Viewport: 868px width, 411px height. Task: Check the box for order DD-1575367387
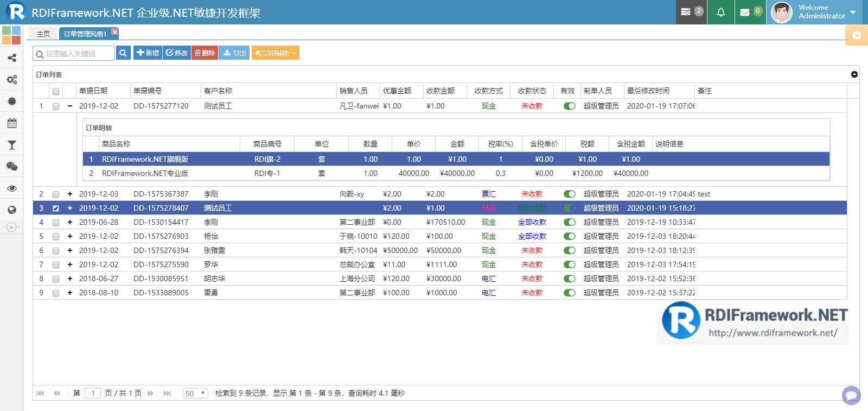[x=56, y=194]
